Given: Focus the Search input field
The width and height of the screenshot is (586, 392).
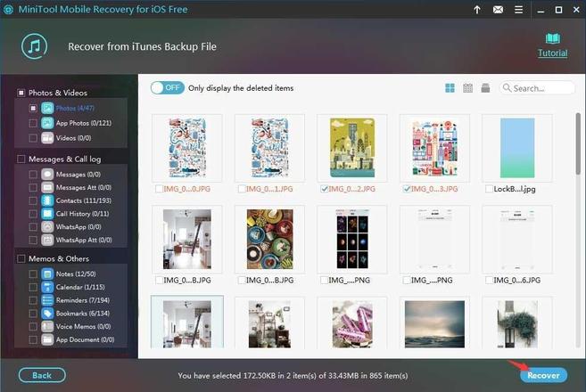Looking at the screenshot, I should (542, 88).
